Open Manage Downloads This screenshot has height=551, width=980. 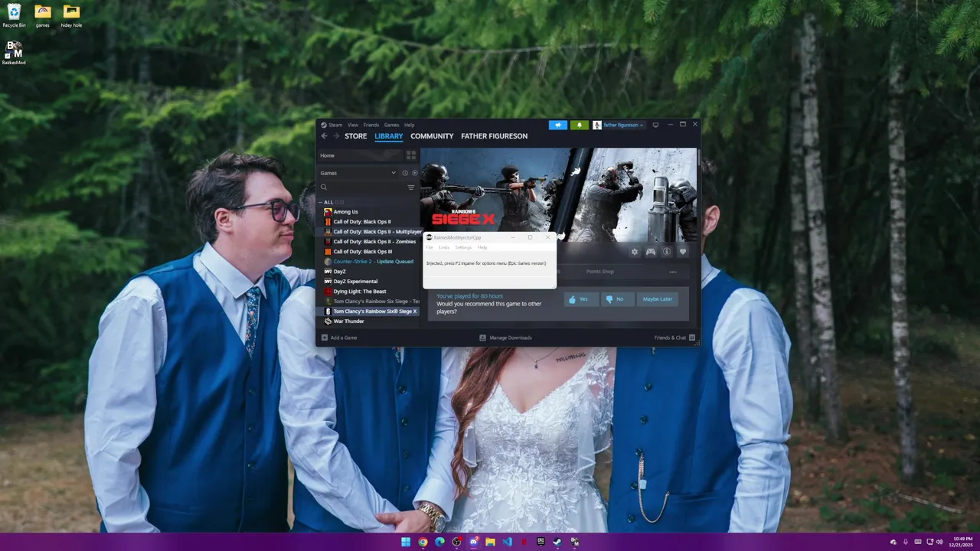(x=505, y=337)
